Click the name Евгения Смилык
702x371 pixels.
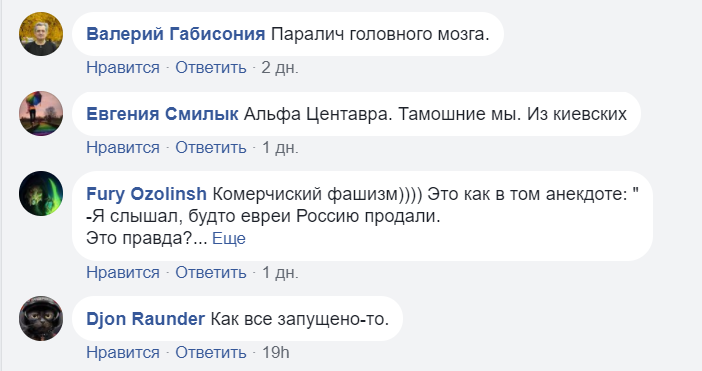coord(162,114)
